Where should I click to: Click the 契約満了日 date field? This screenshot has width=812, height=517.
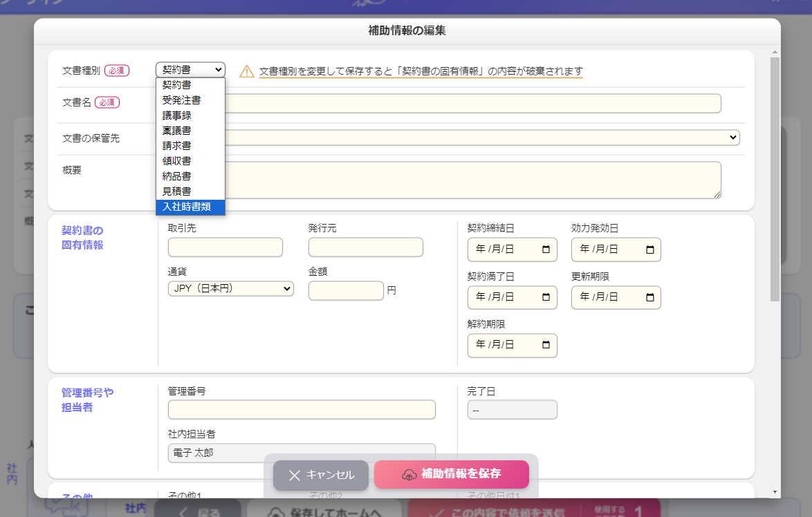(512, 298)
